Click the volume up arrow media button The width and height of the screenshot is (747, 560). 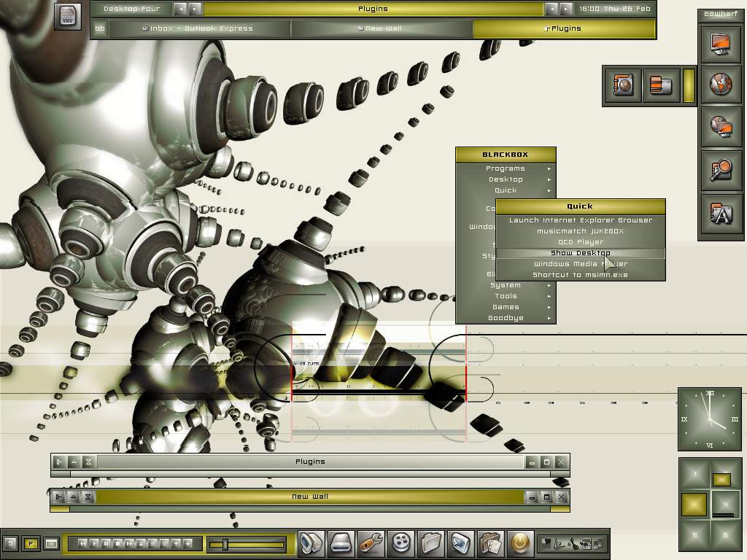[176, 543]
